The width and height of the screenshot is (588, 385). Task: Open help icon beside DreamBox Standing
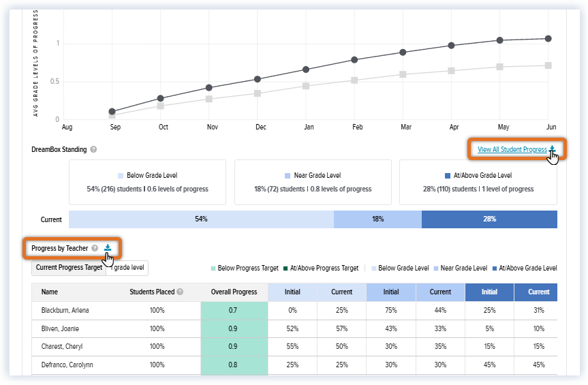coord(93,149)
